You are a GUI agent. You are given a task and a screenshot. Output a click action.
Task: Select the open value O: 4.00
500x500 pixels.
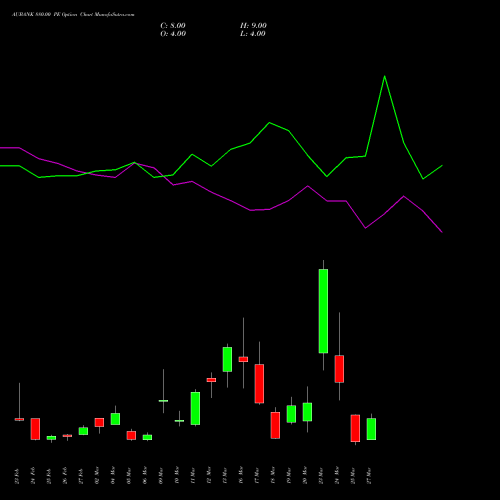[173, 34]
